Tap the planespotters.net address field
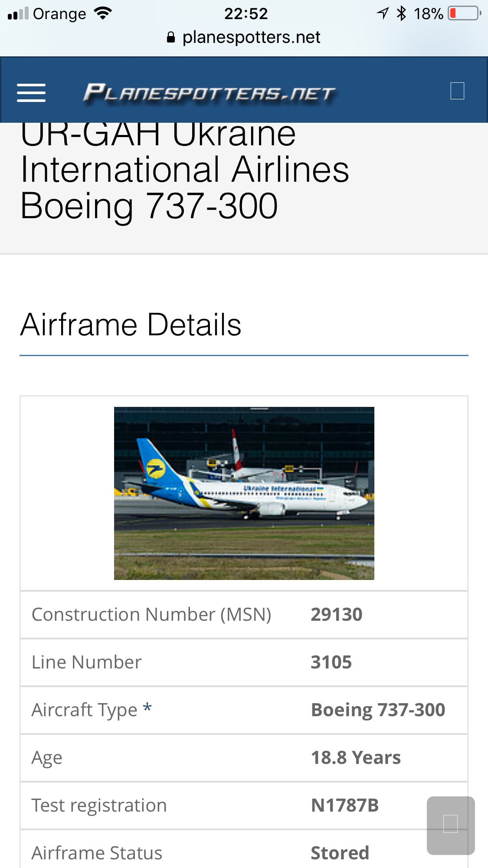Image resolution: width=488 pixels, height=868 pixels. pos(251,38)
